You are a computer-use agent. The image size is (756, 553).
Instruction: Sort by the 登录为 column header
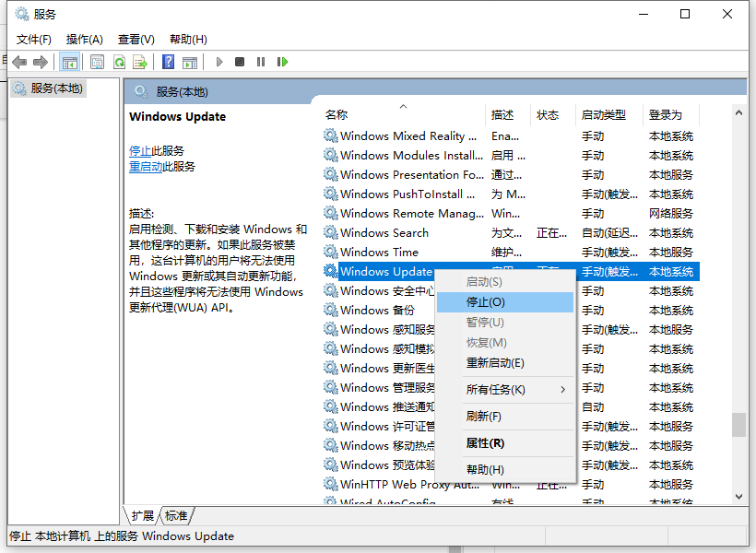click(671, 114)
